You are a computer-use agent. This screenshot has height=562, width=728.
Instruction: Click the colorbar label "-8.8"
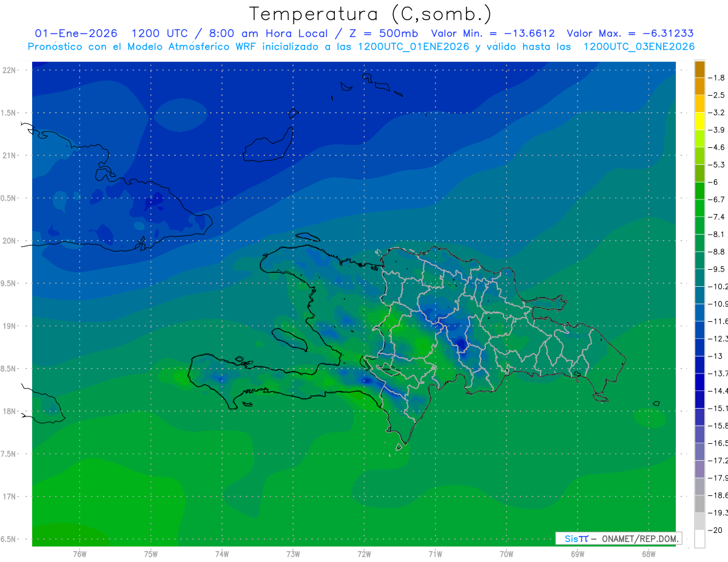tap(718, 252)
